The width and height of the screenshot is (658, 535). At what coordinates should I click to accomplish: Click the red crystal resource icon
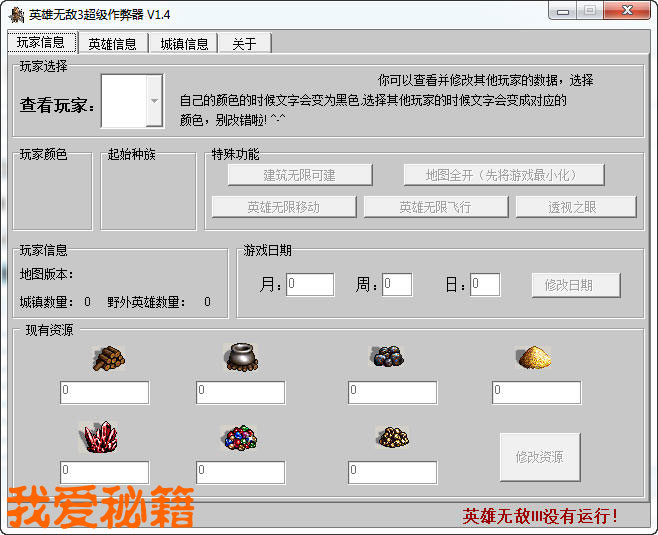click(101, 437)
